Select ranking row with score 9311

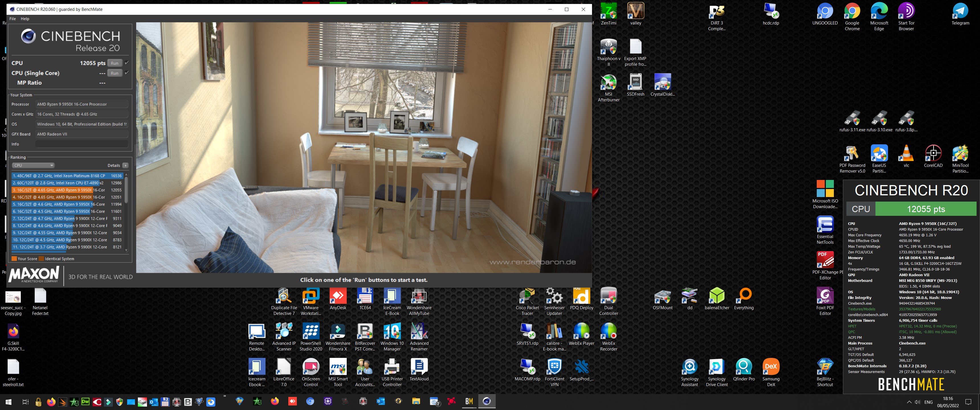pyautogui.click(x=67, y=219)
